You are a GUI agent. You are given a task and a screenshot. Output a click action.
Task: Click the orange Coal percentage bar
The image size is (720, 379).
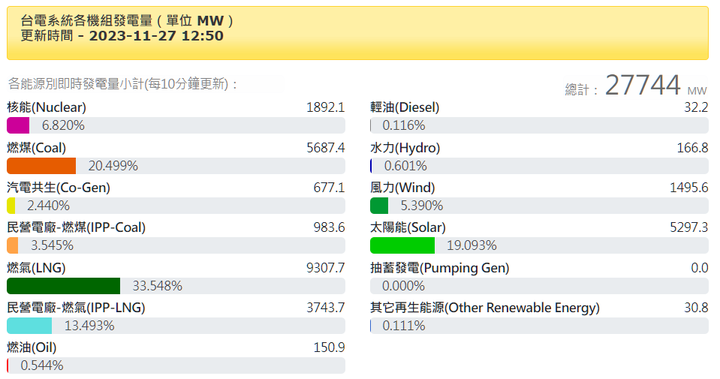[41, 166]
